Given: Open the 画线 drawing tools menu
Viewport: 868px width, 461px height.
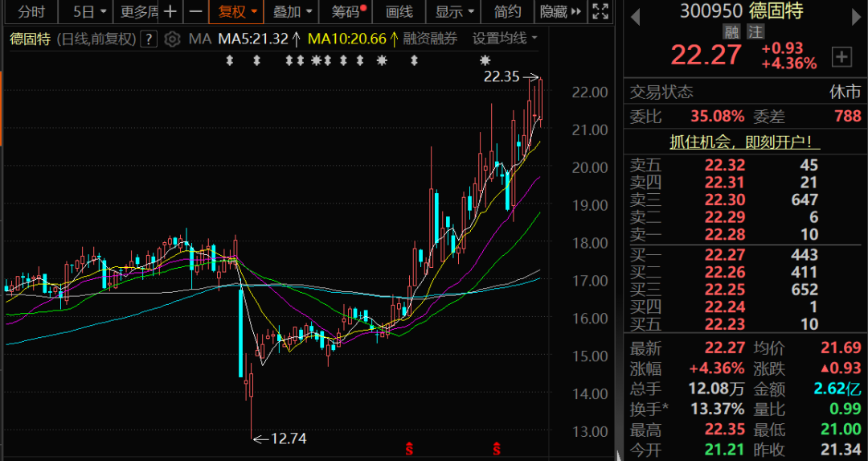Looking at the screenshot, I should [x=399, y=12].
